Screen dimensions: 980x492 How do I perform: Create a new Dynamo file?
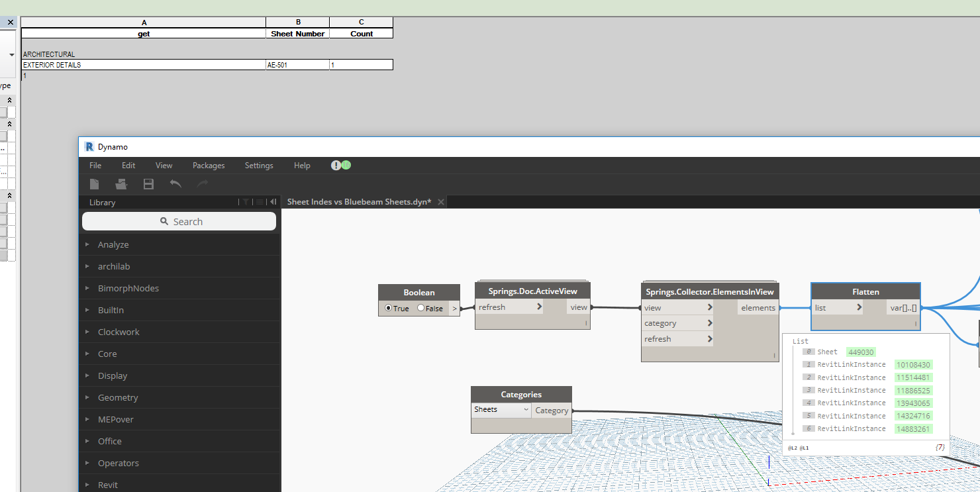[x=95, y=183]
